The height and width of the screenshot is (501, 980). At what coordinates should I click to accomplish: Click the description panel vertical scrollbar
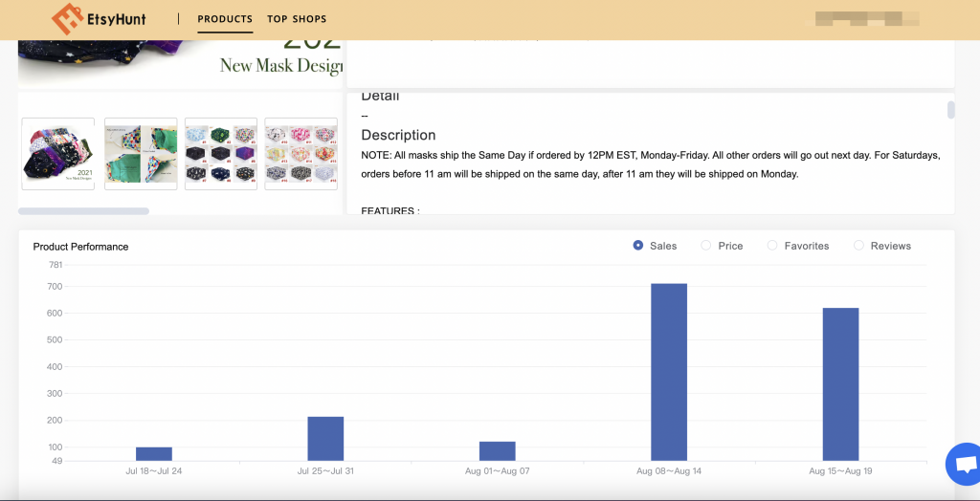click(x=950, y=110)
